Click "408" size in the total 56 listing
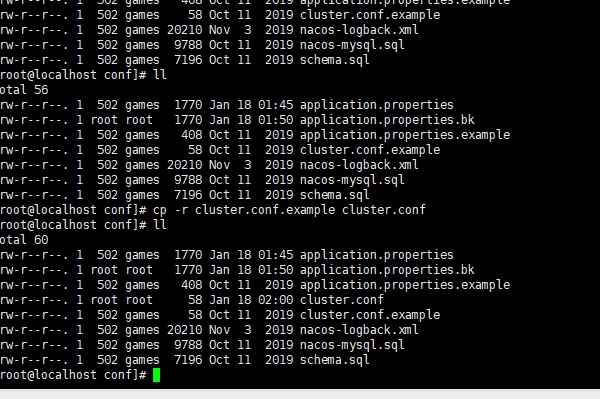This screenshot has height=399, width=600. [191, 135]
